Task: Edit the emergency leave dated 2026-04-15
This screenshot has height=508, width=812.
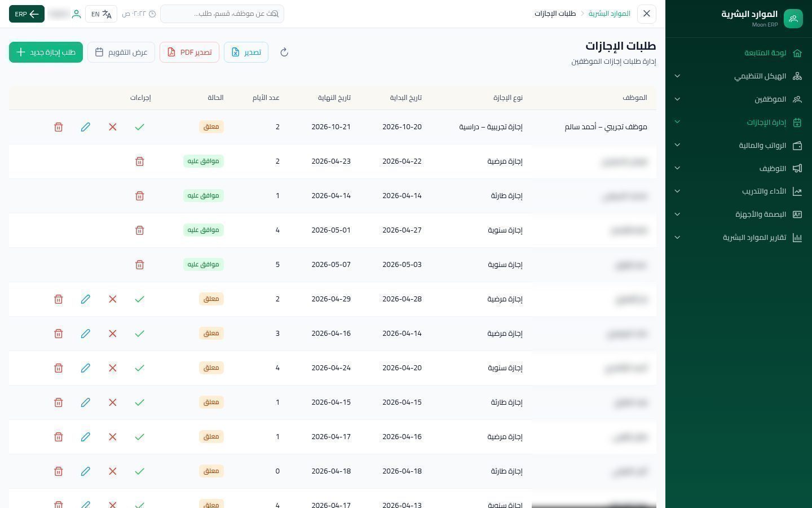Action: click(86, 402)
